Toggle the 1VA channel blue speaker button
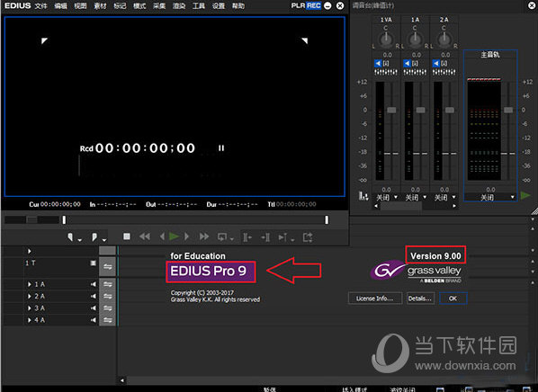Screen dimensions: 538x392 point(378,64)
